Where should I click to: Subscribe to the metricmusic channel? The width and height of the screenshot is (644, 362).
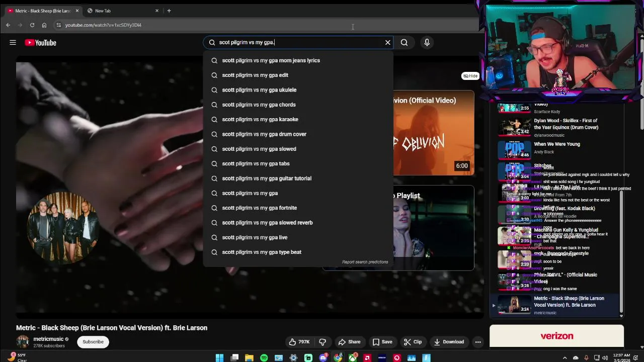tap(93, 342)
